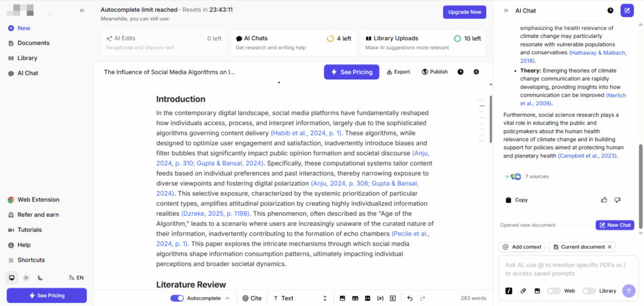Create a new item from sidebar New

coord(19,28)
